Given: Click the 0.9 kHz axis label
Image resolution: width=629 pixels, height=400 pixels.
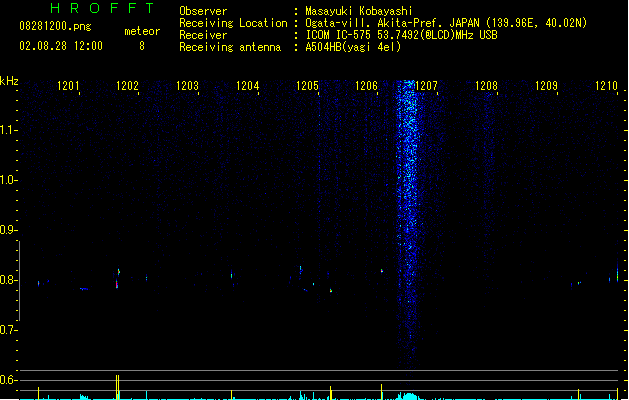Looking at the screenshot, I should tap(8, 230).
